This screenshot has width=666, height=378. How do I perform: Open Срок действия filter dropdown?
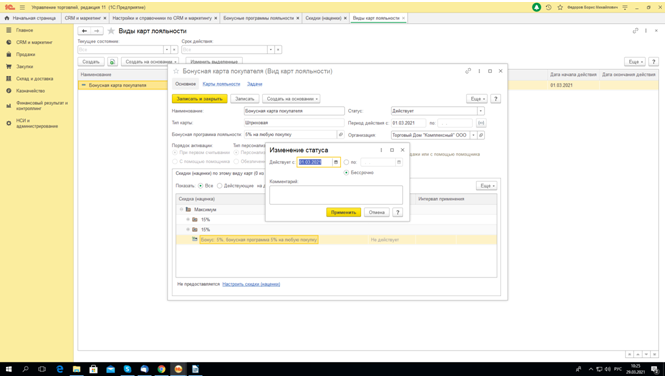271,50
